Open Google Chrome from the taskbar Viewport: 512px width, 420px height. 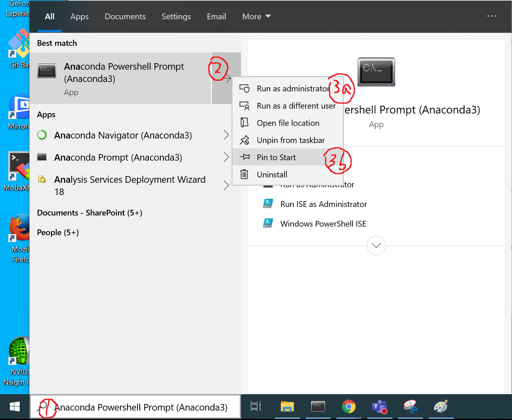(349, 406)
